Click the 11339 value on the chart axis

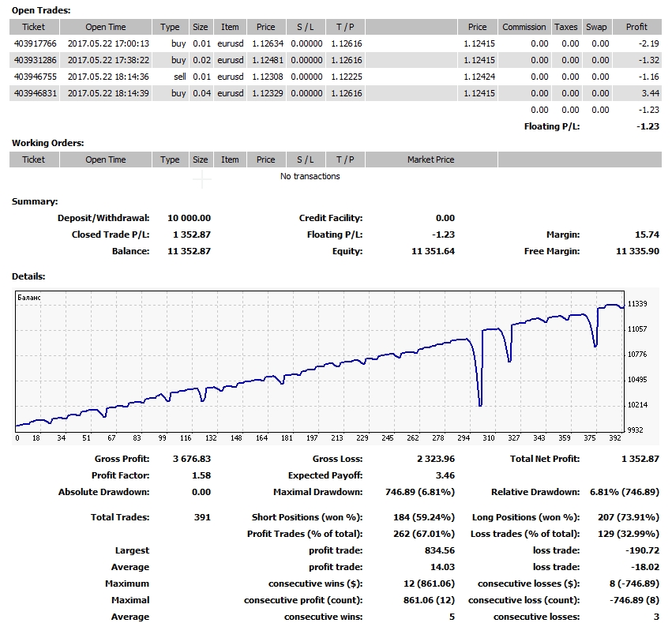pos(636,304)
